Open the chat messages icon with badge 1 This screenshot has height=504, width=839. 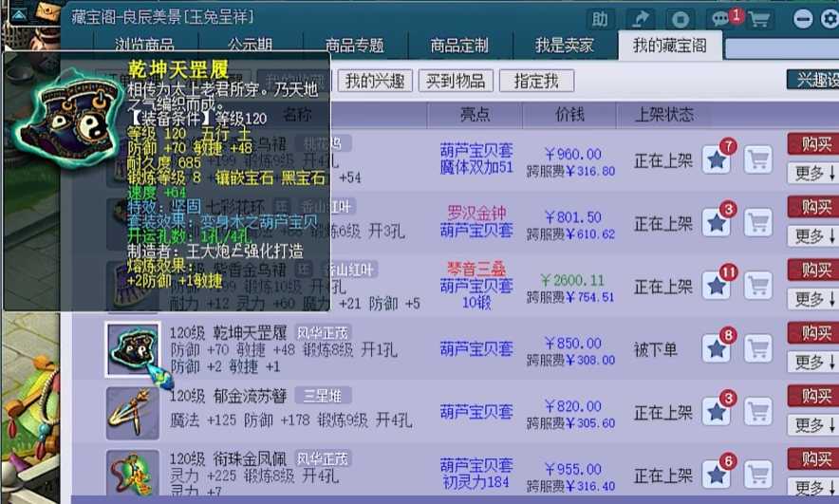pyautogui.click(x=720, y=19)
